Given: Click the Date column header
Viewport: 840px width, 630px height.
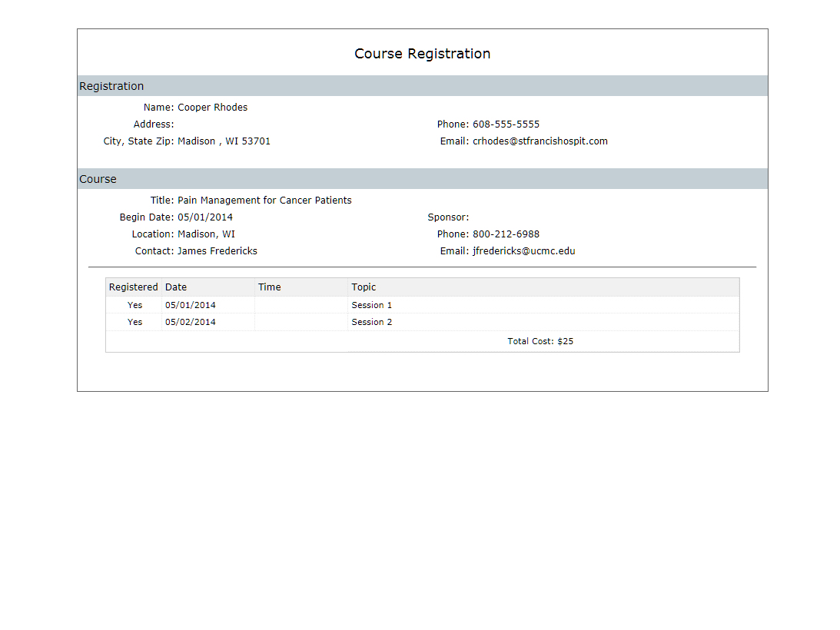Looking at the screenshot, I should coord(176,287).
